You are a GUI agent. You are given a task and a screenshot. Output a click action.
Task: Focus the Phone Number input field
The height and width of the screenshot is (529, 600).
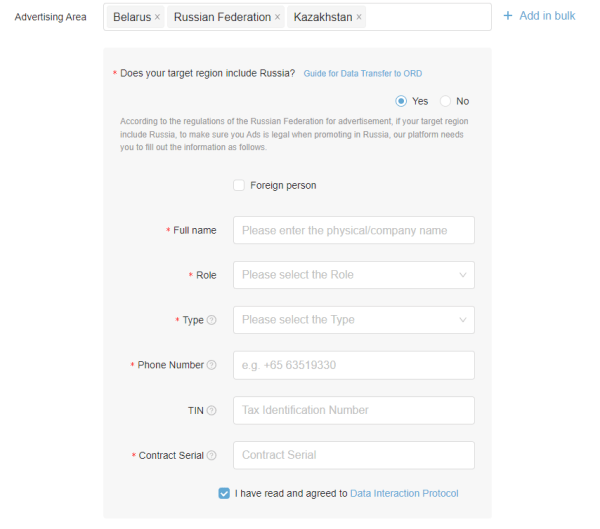click(353, 365)
